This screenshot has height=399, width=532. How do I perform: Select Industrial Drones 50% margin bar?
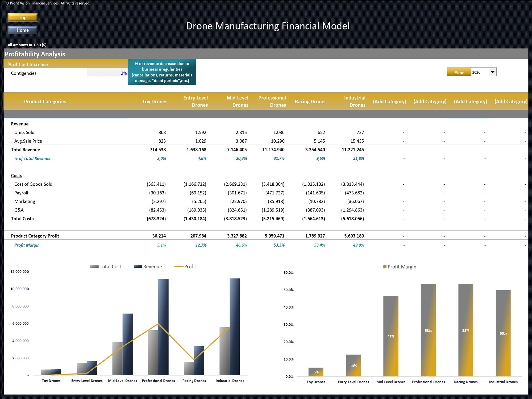tap(503, 333)
